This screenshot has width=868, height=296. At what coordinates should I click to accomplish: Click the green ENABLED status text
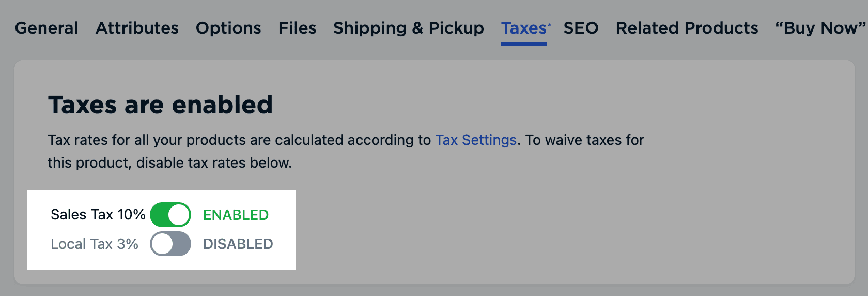pyautogui.click(x=236, y=215)
